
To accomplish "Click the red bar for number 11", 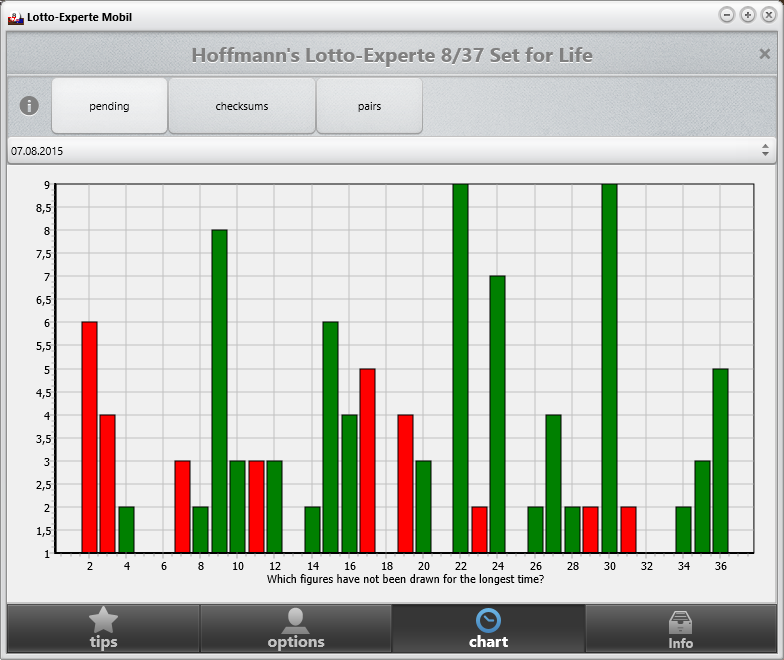I will coord(256,507).
